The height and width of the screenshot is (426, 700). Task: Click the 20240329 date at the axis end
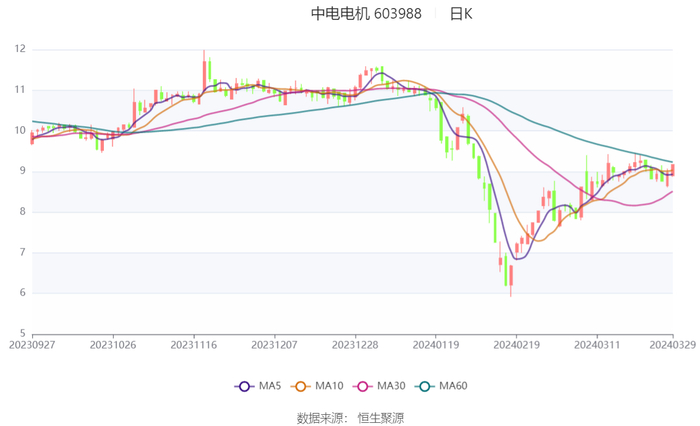point(672,344)
